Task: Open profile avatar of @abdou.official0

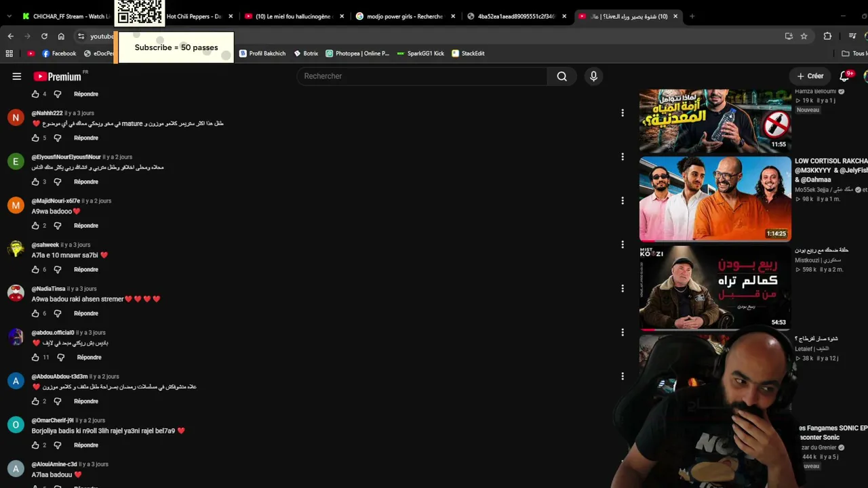Action: coord(16,337)
